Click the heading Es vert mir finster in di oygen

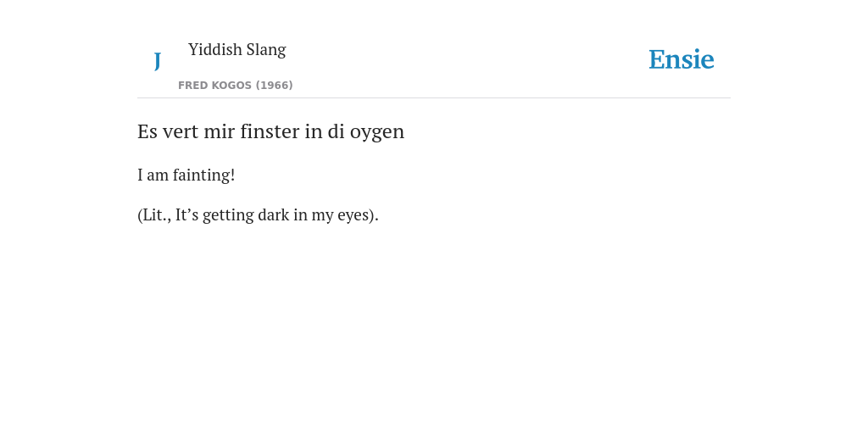[270, 131]
